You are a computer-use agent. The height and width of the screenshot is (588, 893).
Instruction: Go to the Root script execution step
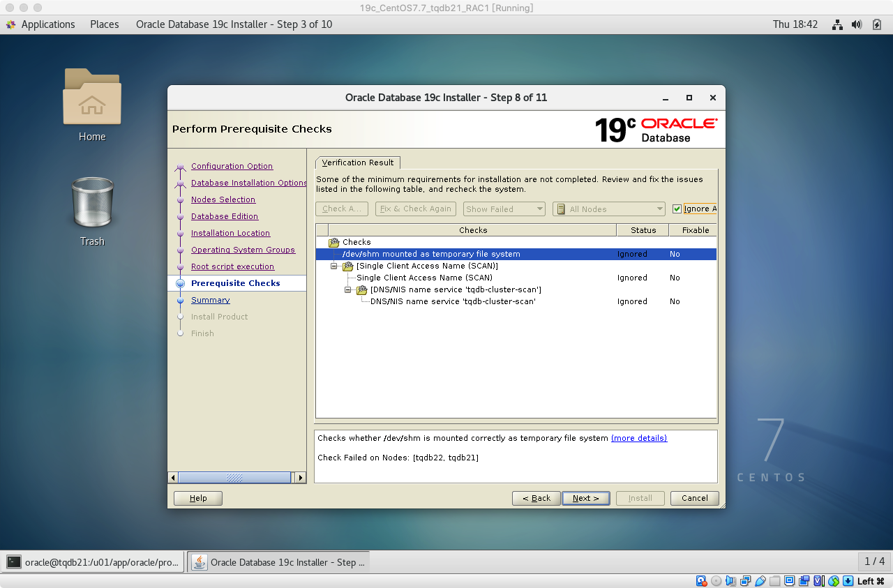[232, 266]
